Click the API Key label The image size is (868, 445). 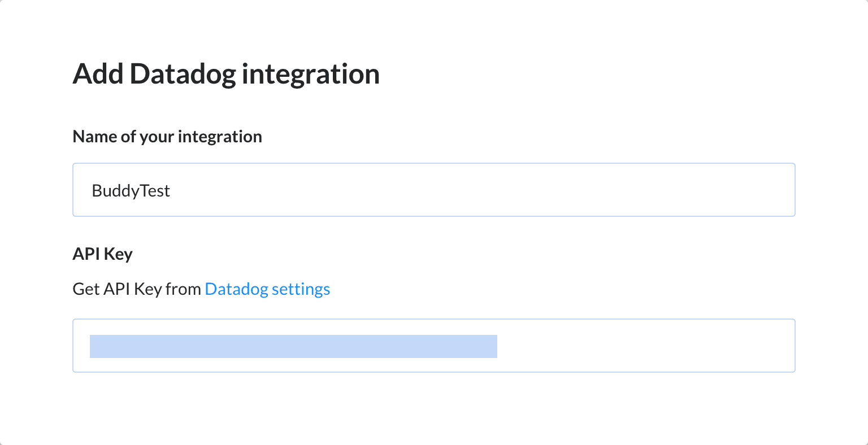click(x=102, y=254)
